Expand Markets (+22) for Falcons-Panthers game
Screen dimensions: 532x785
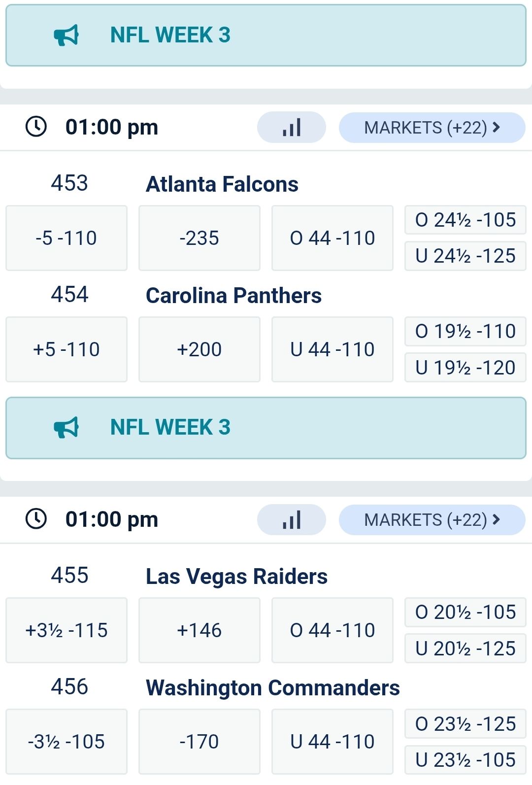pos(432,128)
